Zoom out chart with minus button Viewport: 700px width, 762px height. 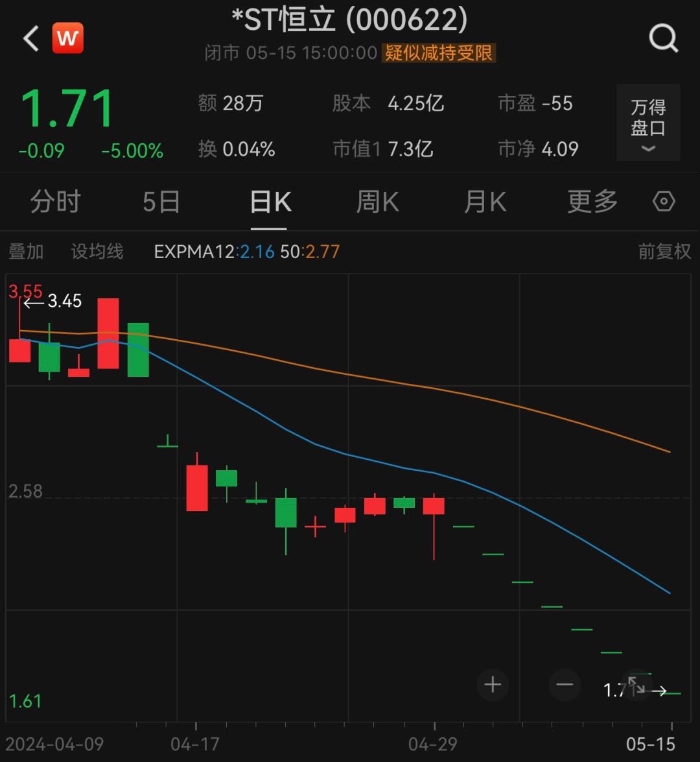(565, 684)
